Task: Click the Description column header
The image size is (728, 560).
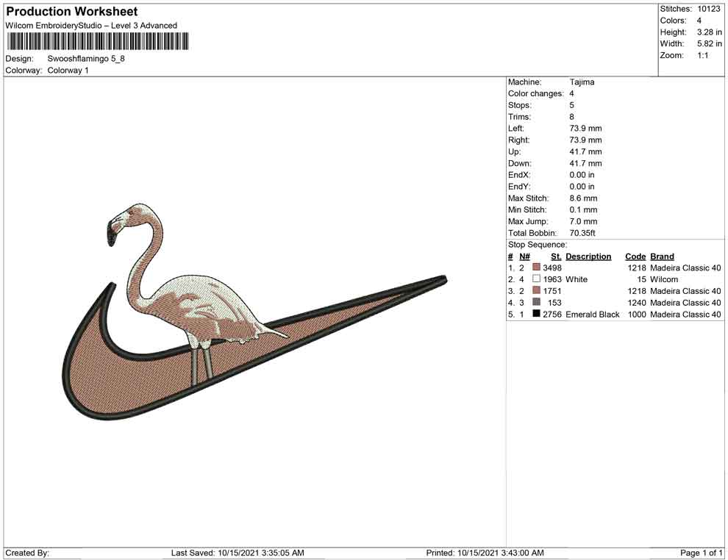Action: pos(588,256)
